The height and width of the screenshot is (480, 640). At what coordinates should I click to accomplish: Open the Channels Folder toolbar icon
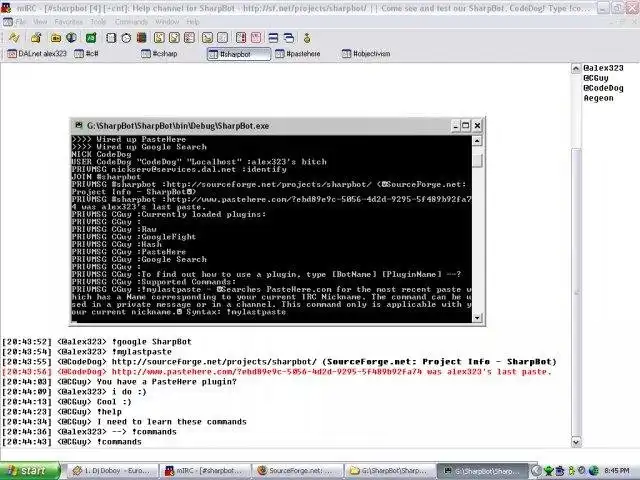coord(56,38)
